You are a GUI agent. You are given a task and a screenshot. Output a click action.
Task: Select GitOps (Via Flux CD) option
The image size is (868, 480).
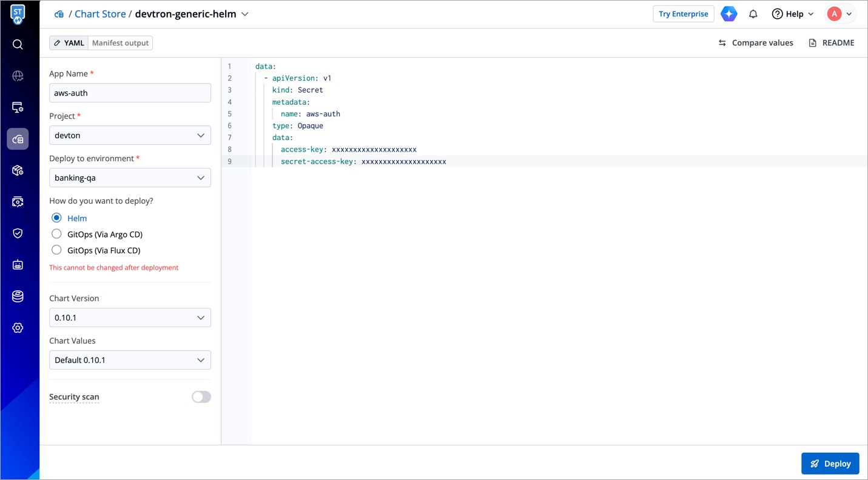coord(56,250)
